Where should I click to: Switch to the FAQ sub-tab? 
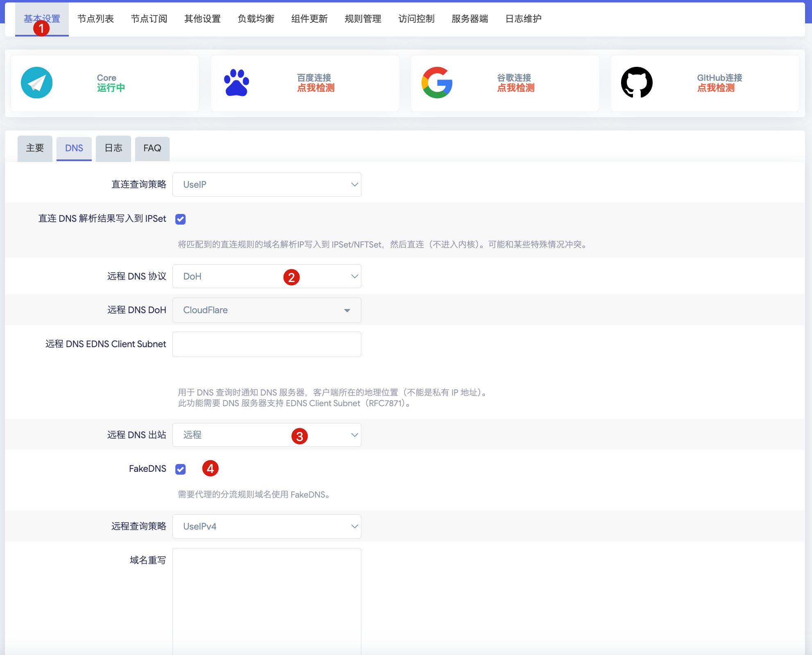click(x=152, y=148)
